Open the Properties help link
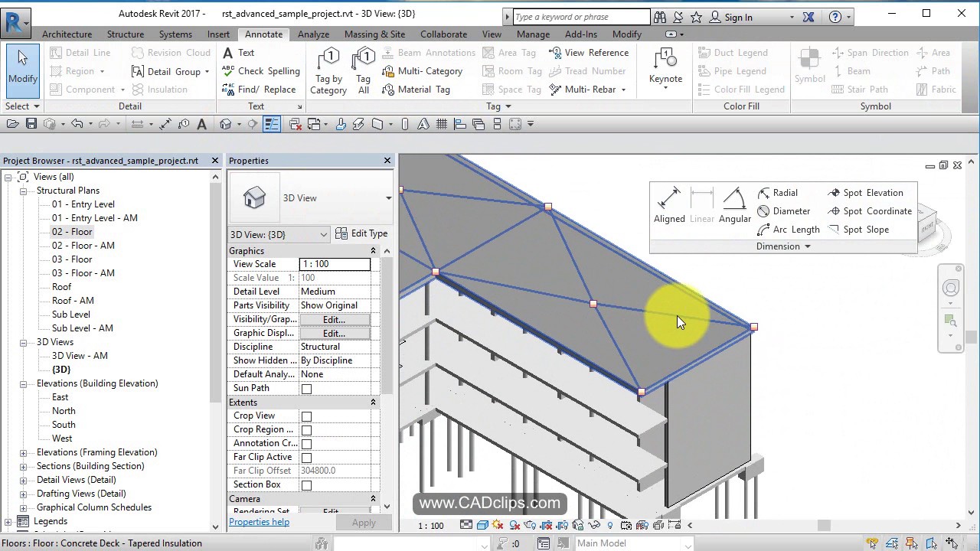 coord(259,522)
